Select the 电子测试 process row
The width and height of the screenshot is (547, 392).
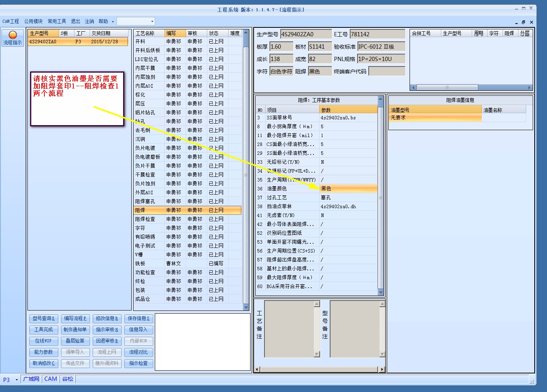(x=188, y=246)
